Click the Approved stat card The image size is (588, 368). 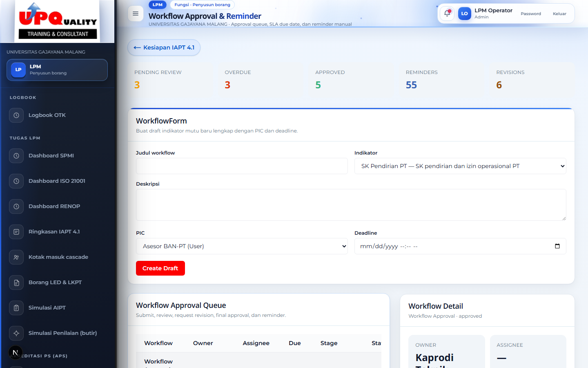pos(352,80)
